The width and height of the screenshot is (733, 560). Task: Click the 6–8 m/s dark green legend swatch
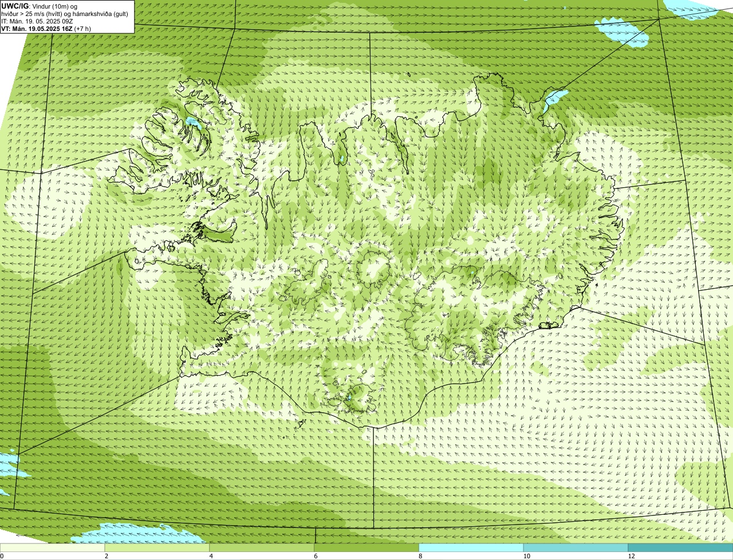click(366, 548)
